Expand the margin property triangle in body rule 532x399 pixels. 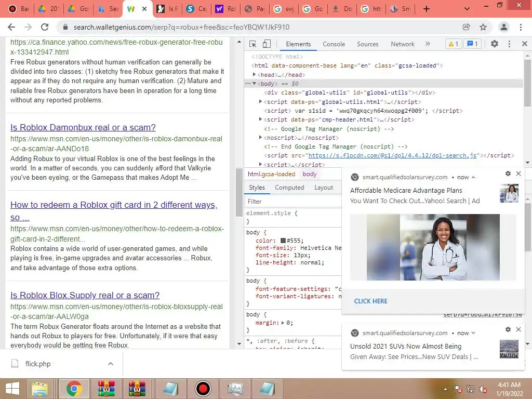coord(283,323)
